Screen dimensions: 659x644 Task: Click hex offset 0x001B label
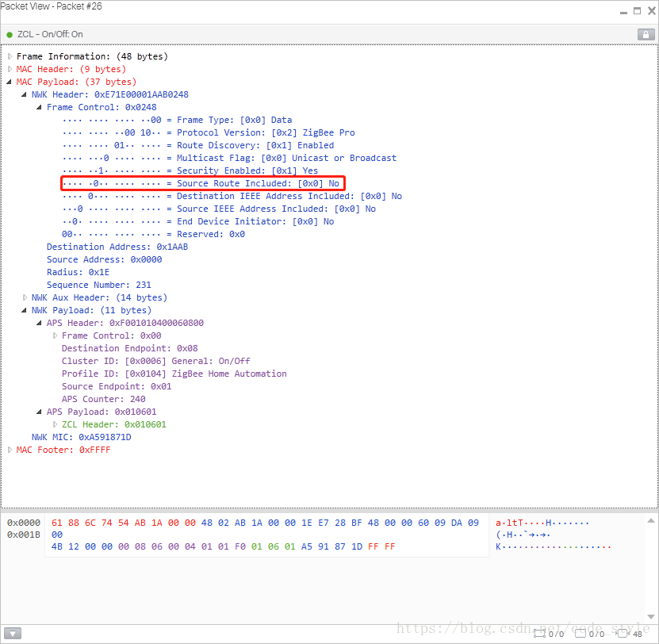coord(24,535)
